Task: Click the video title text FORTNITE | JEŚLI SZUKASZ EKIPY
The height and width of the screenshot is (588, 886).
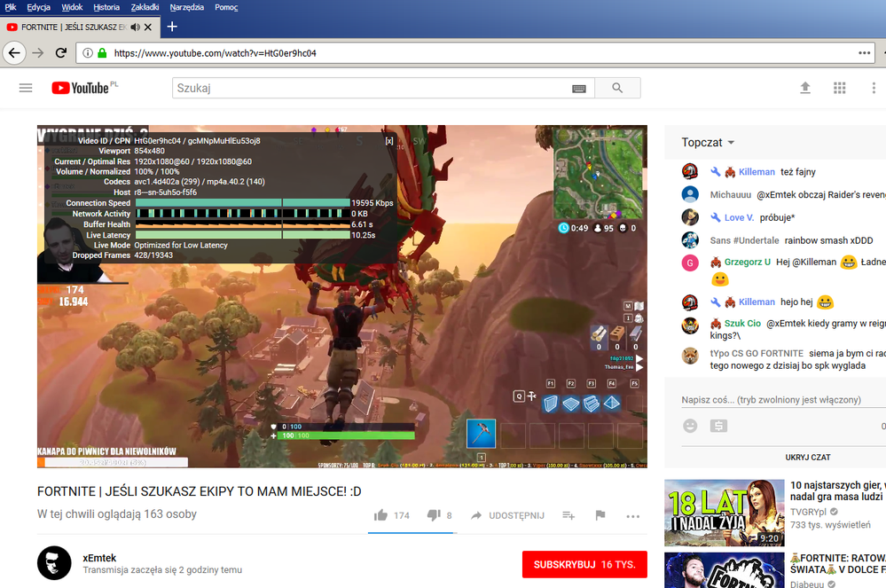Action: click(x=199, y=491)
